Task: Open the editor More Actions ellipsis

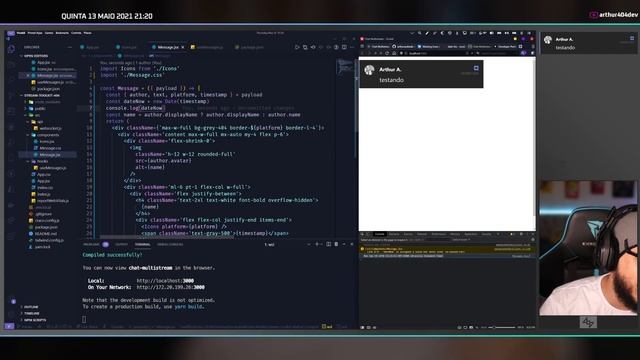Action: point(352,47)
